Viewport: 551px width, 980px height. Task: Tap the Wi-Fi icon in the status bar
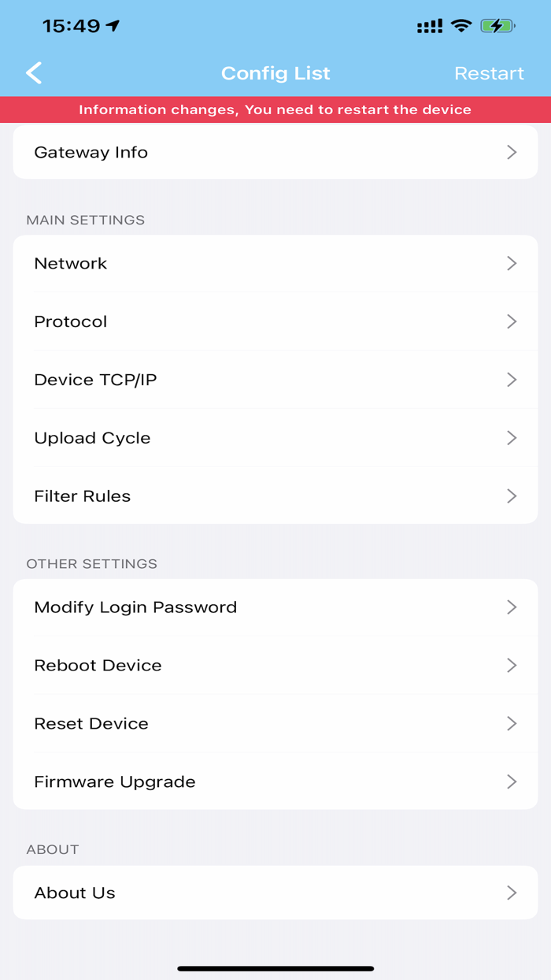tap(463, 25)
